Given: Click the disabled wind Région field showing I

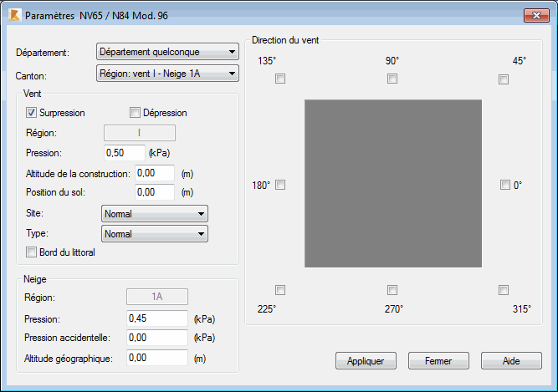Looking at the screenshot, I should coord(140,133).
